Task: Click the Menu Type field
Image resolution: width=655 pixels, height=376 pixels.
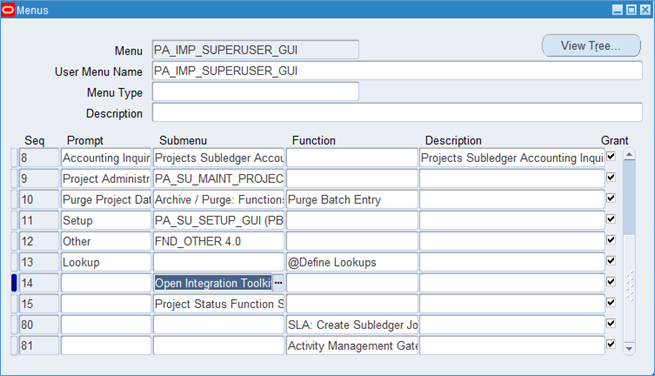Action: pos(256,91)
